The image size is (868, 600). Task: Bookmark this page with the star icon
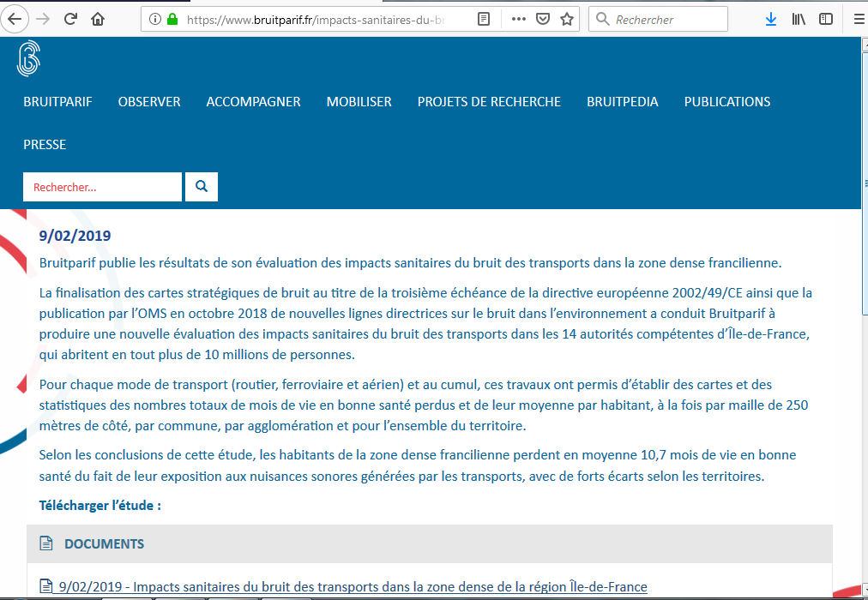click(x=567, y=20)
